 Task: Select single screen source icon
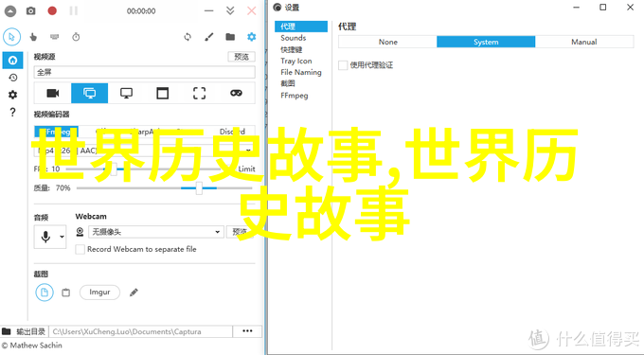(x=126, y=93)
